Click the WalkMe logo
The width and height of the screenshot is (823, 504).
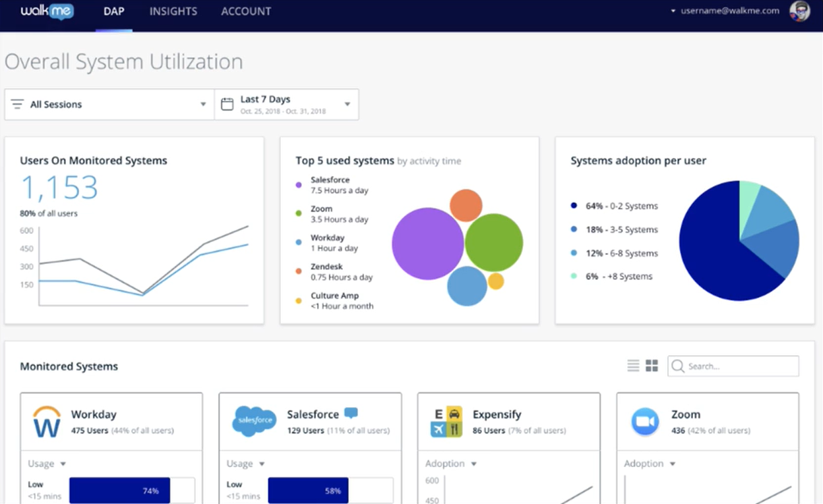point(47,11)
